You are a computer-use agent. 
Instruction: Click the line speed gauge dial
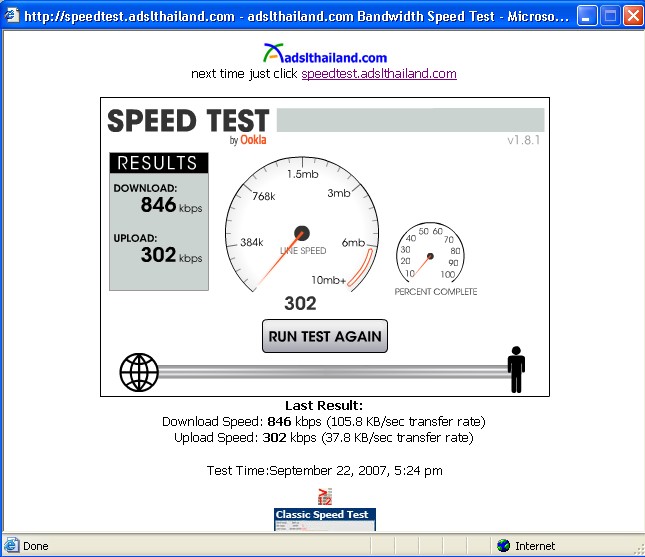coord(302,225)
